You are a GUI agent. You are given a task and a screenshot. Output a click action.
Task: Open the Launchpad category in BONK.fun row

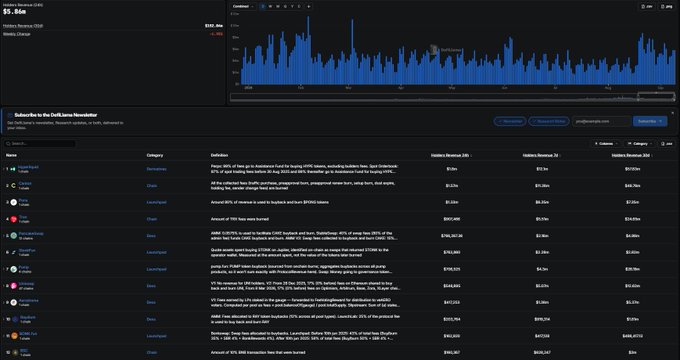tap(156, 336)
